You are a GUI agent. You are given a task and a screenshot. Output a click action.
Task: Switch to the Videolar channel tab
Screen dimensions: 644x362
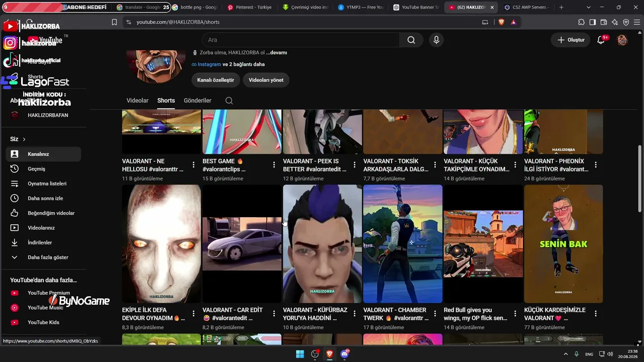click(x=137, y=101)
